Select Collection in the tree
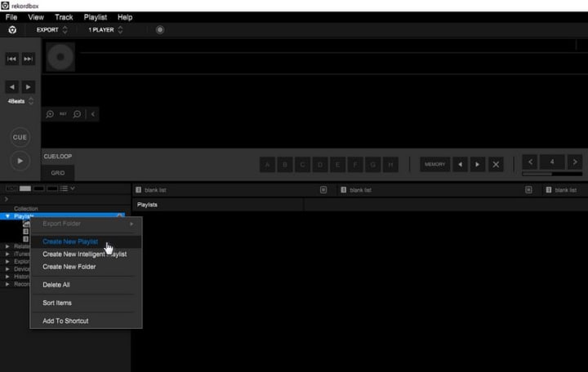The height and width of the screenshot is (372, 588). 26,208
